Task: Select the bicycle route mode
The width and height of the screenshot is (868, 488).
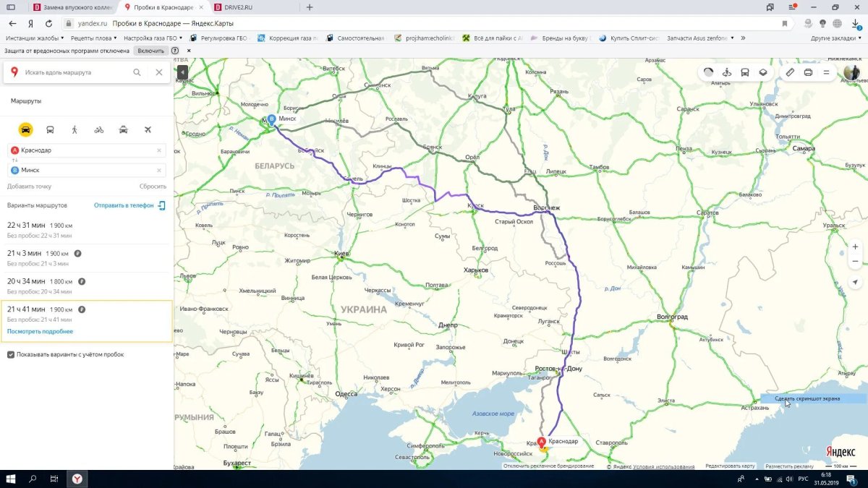Action: pyautogui.click(x=98, y=129)
